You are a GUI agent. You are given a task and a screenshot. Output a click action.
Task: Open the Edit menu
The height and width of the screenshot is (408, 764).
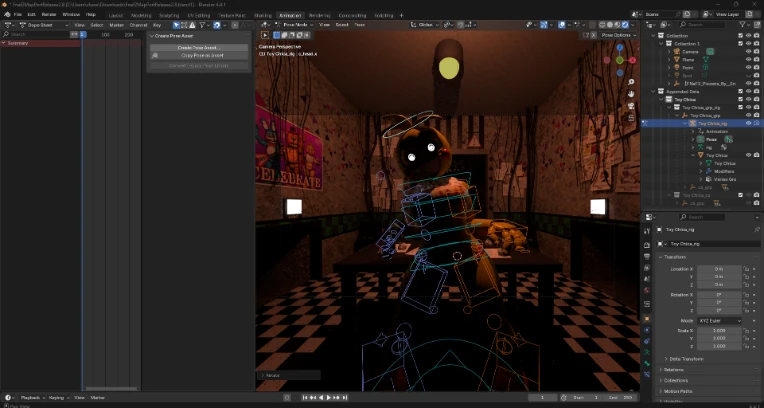31,15
